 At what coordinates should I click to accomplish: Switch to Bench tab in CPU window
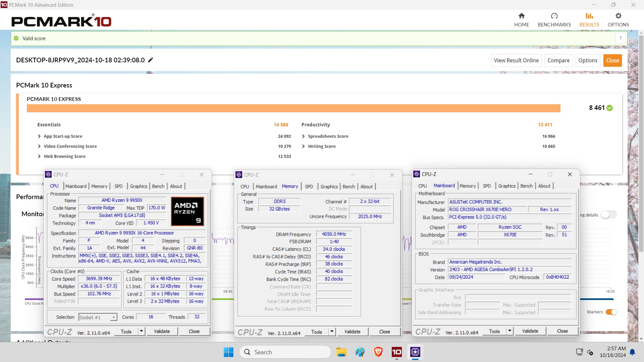(x=158, y=186)
